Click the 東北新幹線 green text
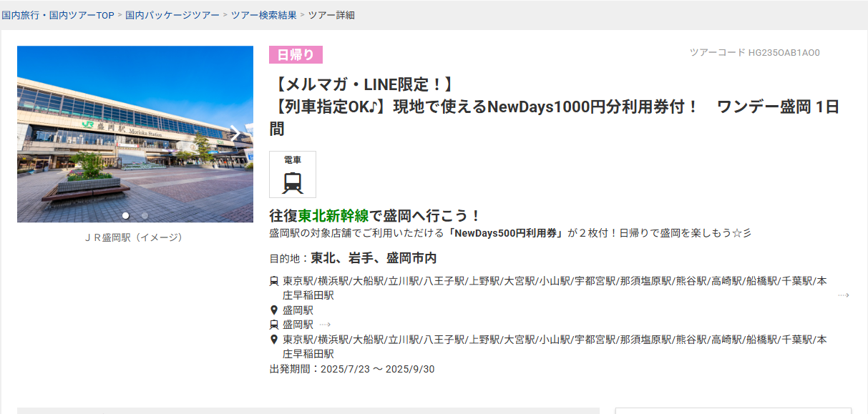Screen dimensions: 868x414 tap(333, 215)
